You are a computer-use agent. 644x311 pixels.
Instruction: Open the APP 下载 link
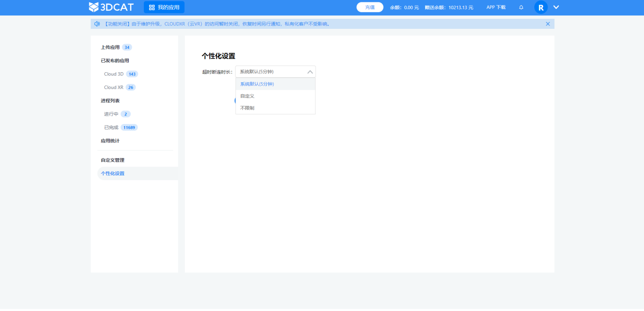[496, 7]
